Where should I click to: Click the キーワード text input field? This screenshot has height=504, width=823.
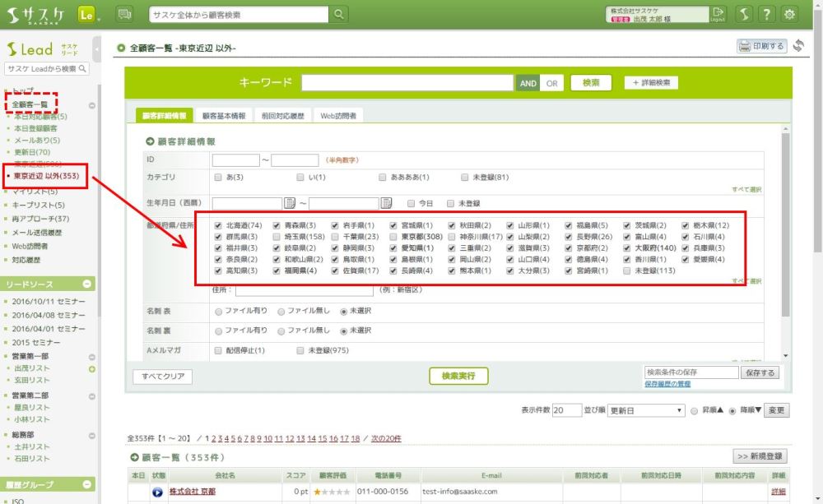[x=407, y=83]
